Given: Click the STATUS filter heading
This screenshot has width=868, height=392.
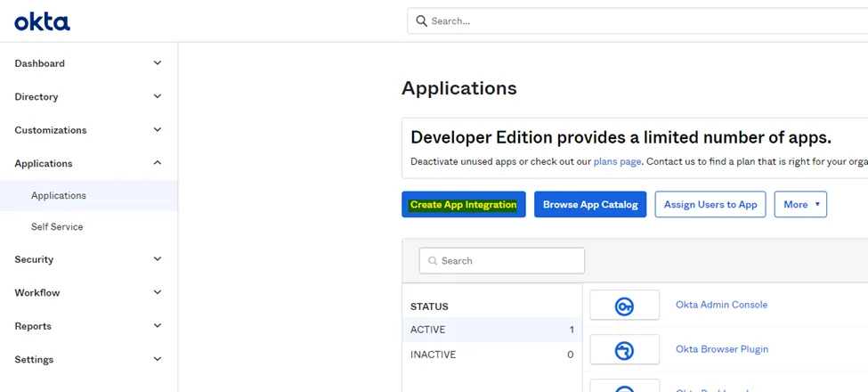Looking at the screenshot, I should (x=429, y=306).
